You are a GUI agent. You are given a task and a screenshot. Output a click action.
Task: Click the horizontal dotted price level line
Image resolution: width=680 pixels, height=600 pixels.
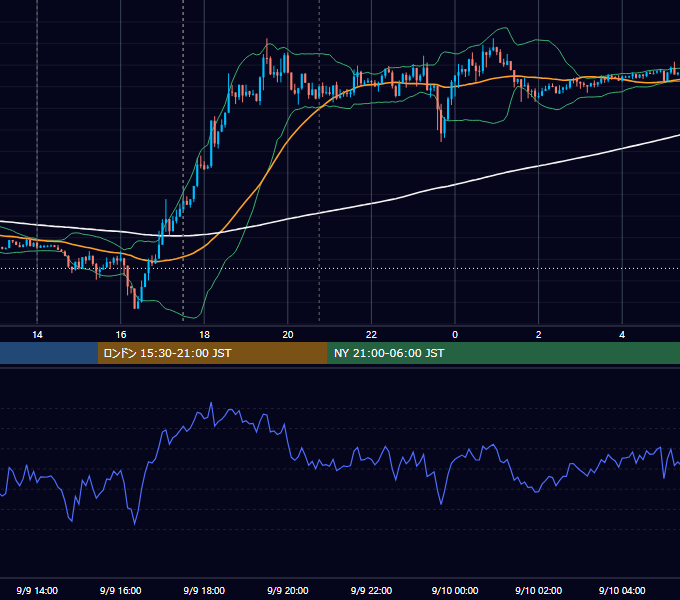[x=340, y=268]
